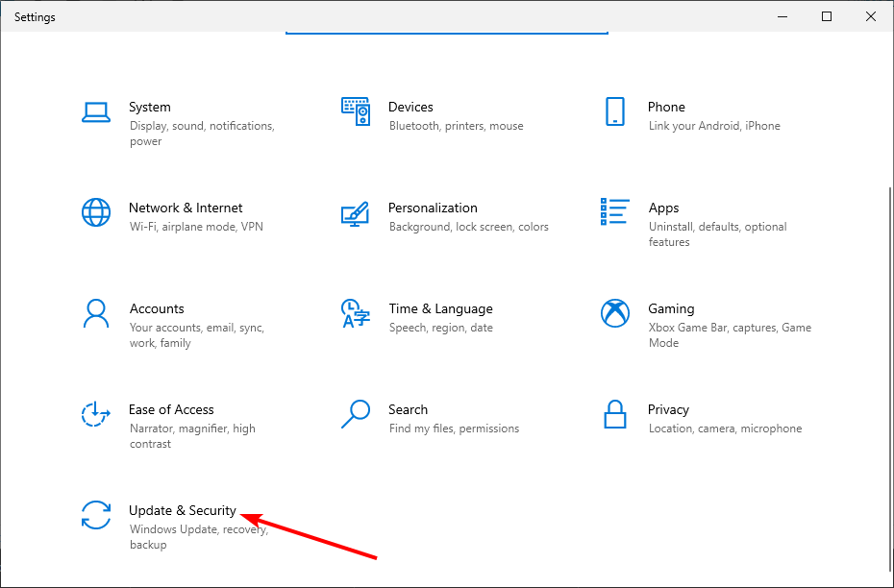Click the Update & Security sync icon
Image resolution: width=894 pixels, height=588 pixels.
pyautogui.click(x=96, y=515)
